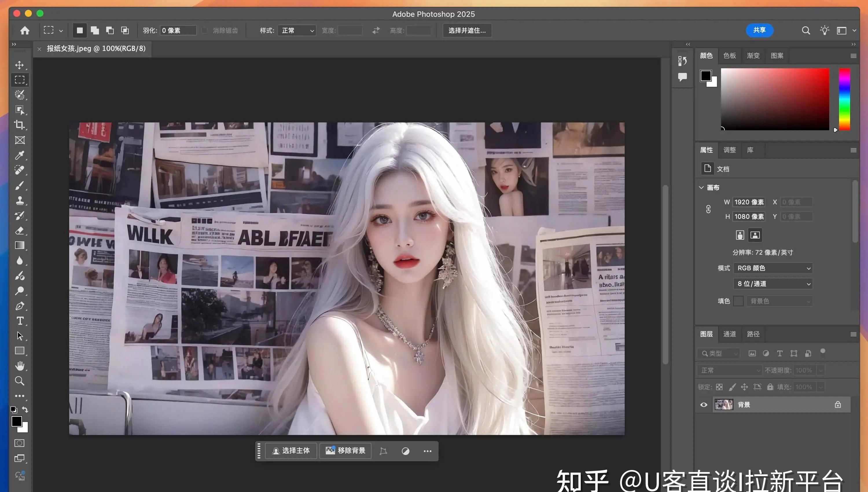Select the Pen tool
The height and width of the screenshot is (492, 868).
[x=19, y=306]
